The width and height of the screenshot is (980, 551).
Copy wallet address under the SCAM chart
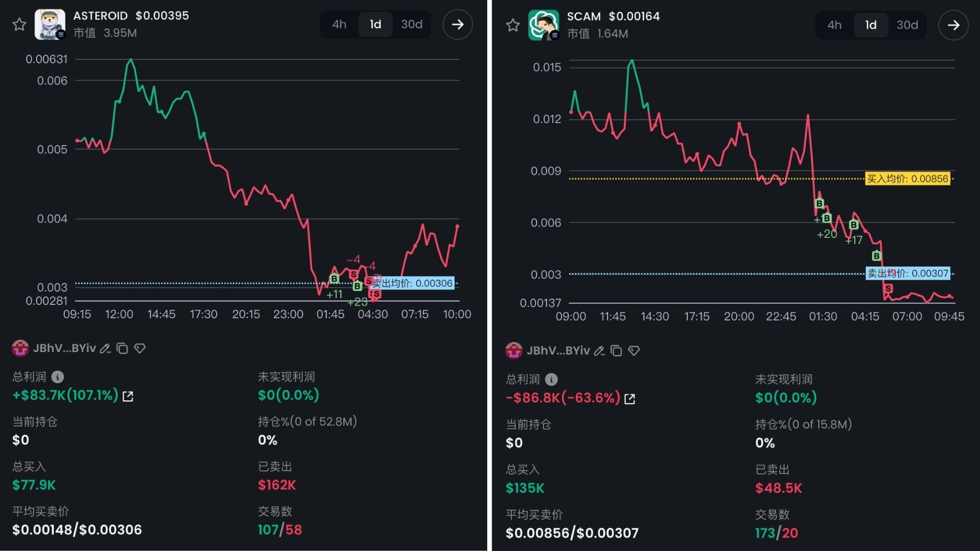(616, 351)
